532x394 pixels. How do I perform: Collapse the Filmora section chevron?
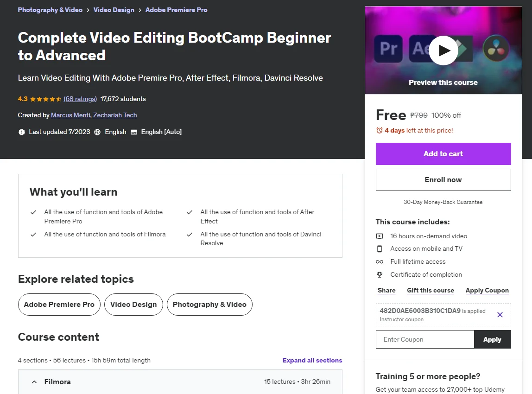pyautogui.click(x=34, y=382)
